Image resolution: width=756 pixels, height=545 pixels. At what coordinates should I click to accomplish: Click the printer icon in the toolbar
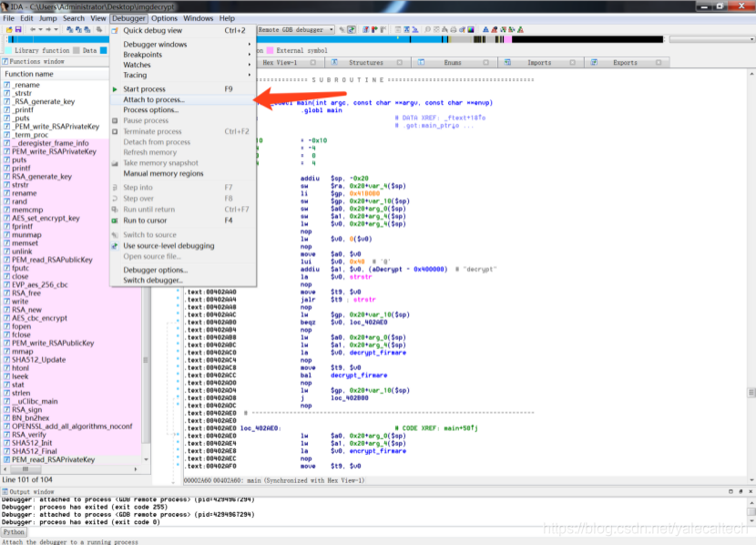(454, 30)
